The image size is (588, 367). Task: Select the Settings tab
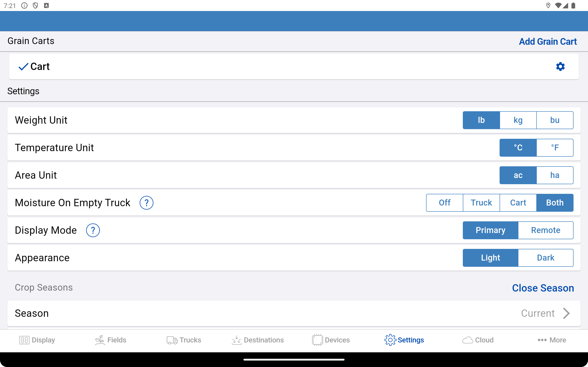(x=404, y=340)
